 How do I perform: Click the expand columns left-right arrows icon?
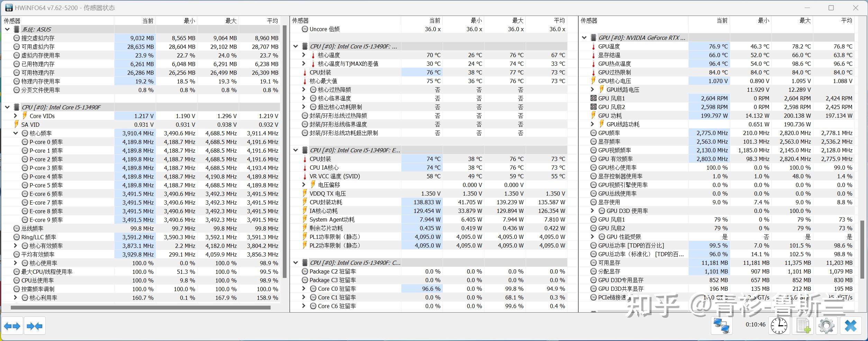[12, 326]
